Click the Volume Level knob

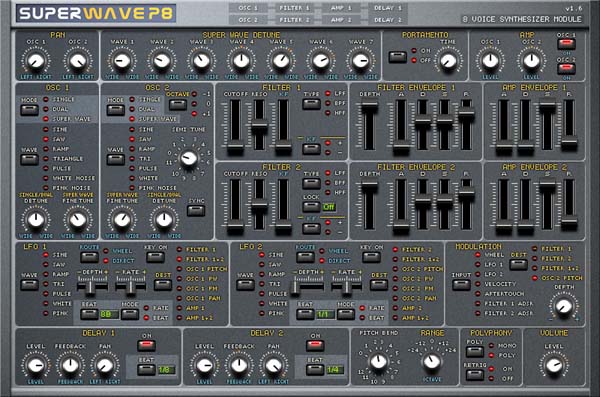click(x=554, y=365)
